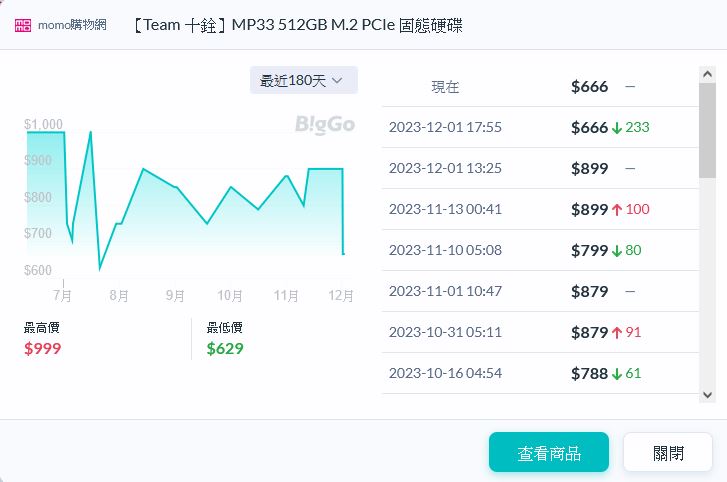Click the green down arrow beside 61
The width and height of the screenshot is (727, 482).
(617, 373)
